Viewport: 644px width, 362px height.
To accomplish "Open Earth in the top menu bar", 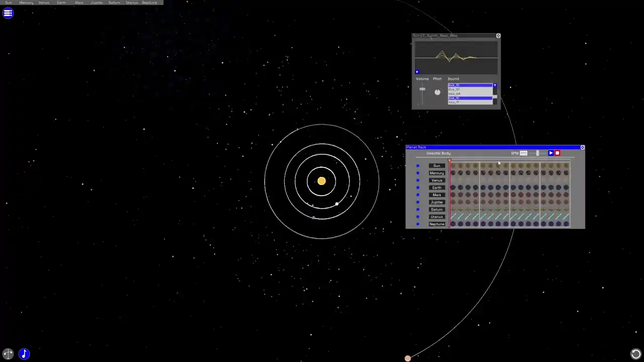I will 61,3.
